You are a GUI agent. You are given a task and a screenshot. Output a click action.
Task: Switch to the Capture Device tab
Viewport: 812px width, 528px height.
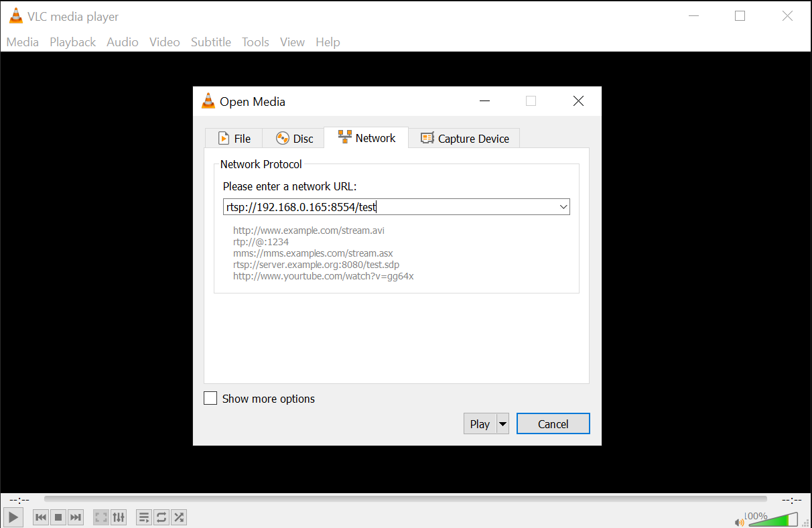point(464,138)
